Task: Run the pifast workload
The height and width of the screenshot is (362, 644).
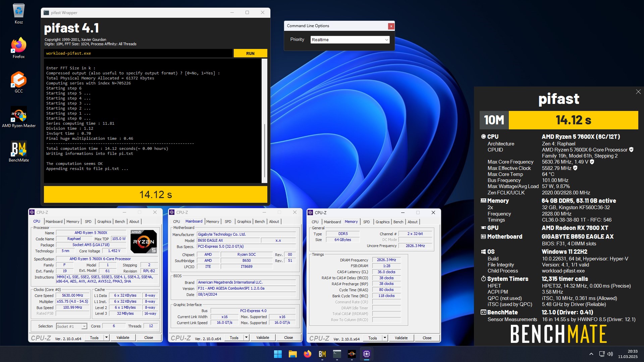Action: click(250, 53)
